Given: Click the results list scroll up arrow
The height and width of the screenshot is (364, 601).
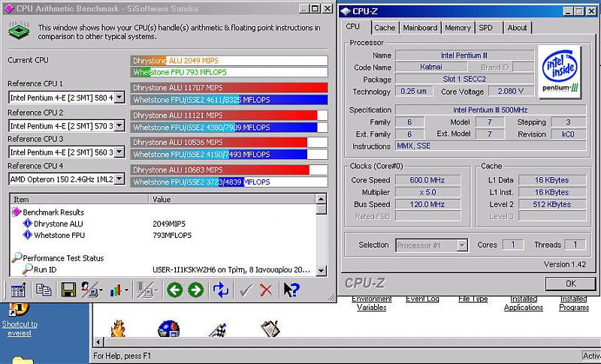Looking at the screenshot, I should tap(321, 199).
